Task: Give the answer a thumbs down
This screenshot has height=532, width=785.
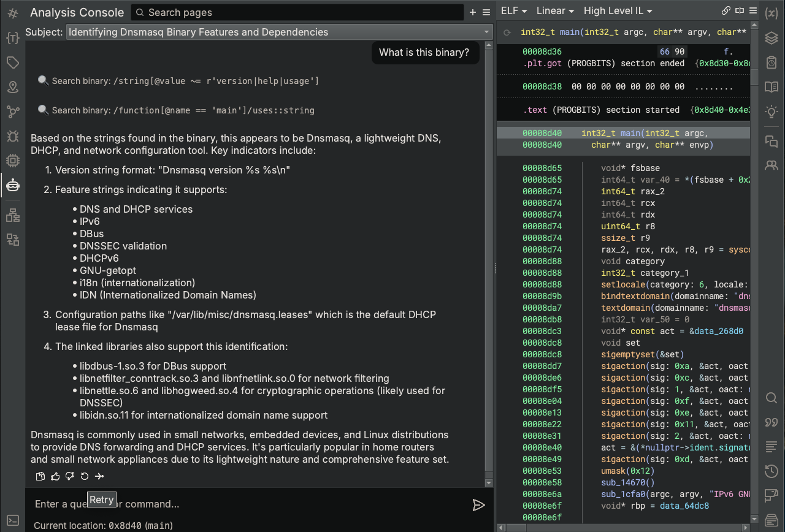Action: (x=70, y=476)
